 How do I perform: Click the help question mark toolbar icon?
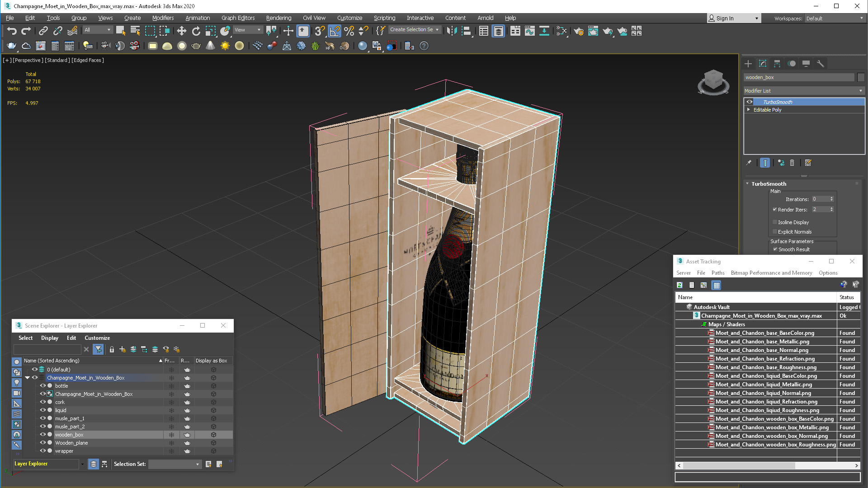[424, 46]
